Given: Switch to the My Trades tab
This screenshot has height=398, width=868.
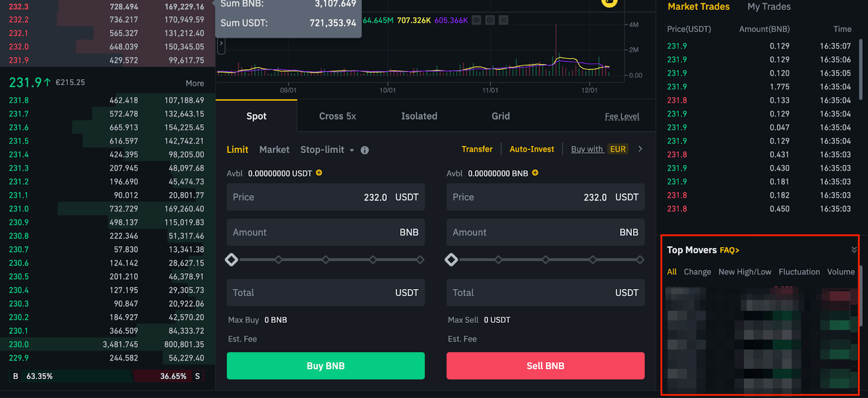Looking at the screenshot, I should 769,7.
